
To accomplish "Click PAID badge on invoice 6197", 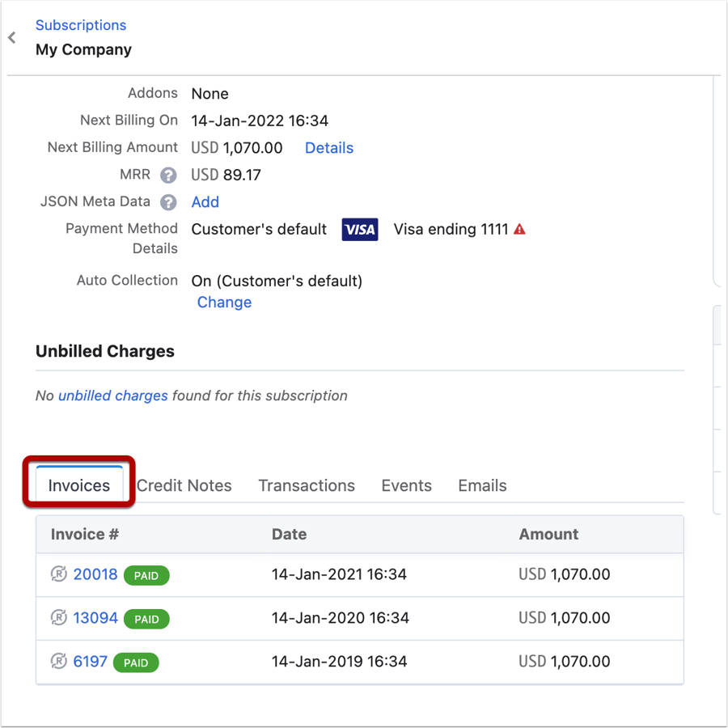I will [x=136, y=662].
